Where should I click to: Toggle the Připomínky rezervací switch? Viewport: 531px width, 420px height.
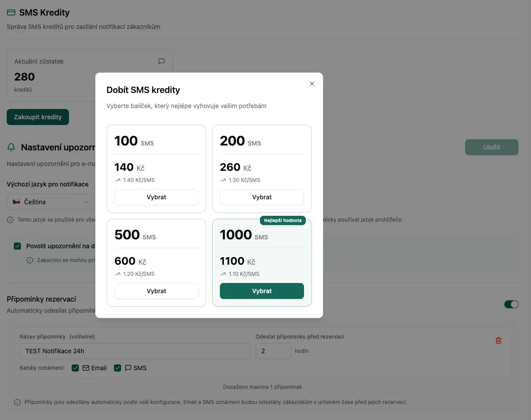pyautogui.click(x=511, y=304)
